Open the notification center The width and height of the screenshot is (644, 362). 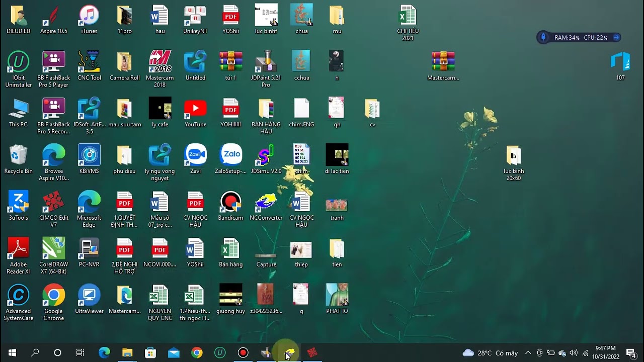(631, 353)
